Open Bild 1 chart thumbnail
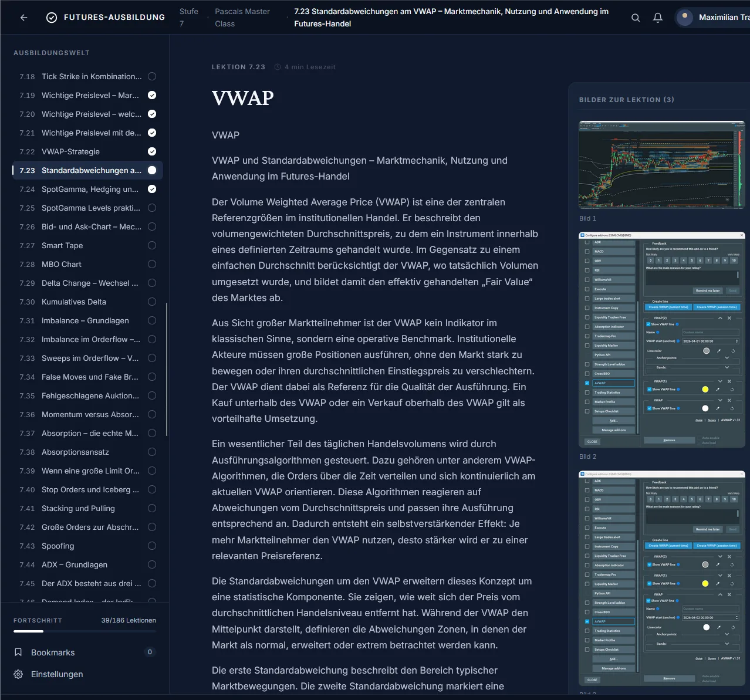The height and width of the screenshot is (700, 750). (662, 164)
